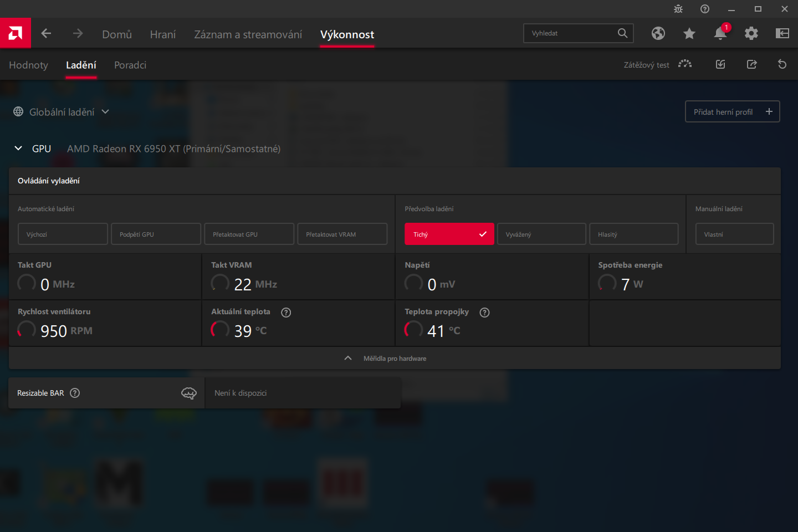Click the globe icon beside Globální ladění

point(18,112)
